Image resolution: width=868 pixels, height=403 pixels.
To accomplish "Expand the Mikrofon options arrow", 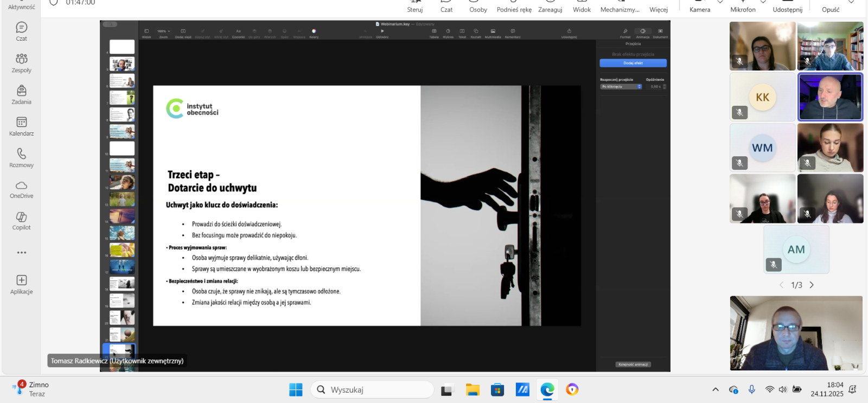I will 763,2.
